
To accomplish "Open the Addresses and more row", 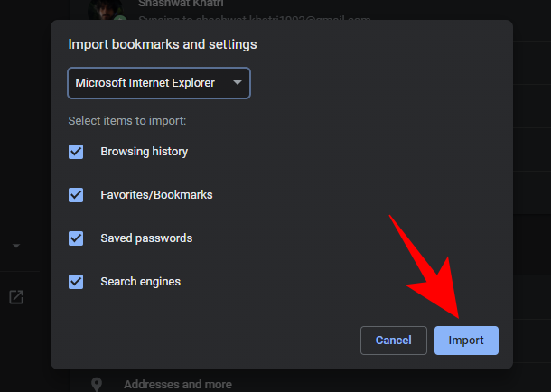I will [x=178, y=384].
